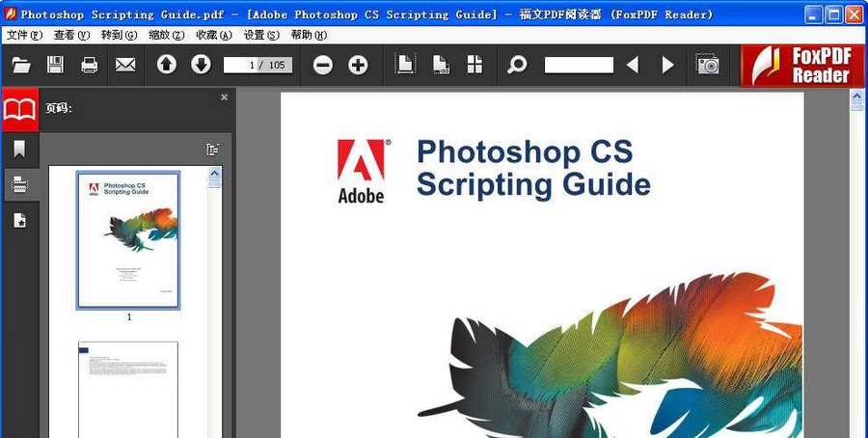Open the 收藏(A) menu
The width and height of the screenshot is (868, 438).
click(x=214, y=36)
